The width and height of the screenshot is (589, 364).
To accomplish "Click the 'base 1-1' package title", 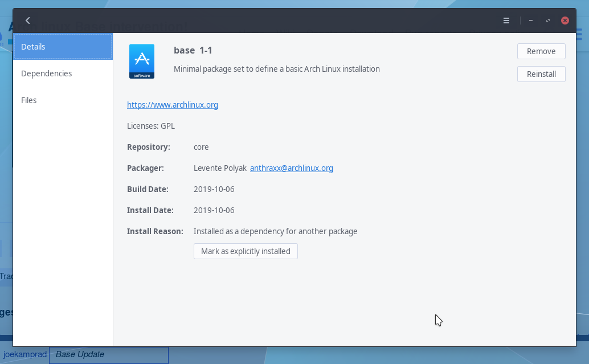I will [193, 50].
